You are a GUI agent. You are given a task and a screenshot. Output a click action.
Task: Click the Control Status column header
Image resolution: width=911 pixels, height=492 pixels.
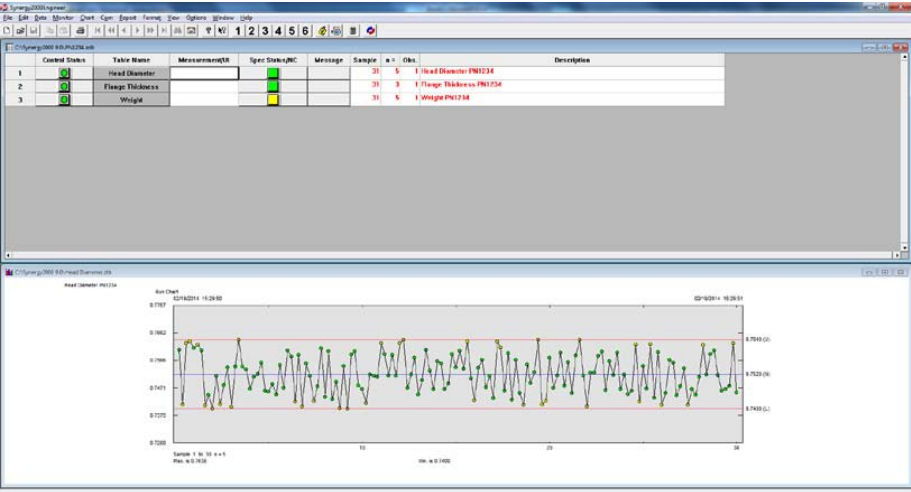(64, 60)
